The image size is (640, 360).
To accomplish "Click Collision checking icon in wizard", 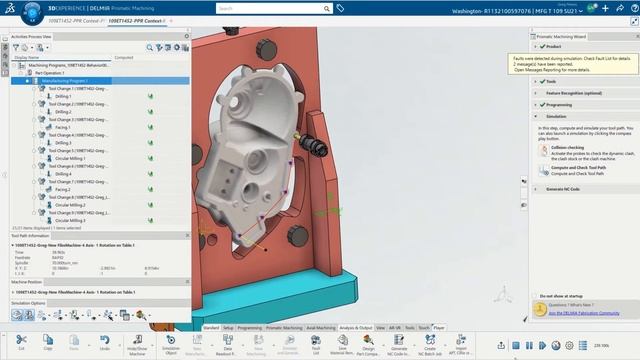I will point(543,151).
